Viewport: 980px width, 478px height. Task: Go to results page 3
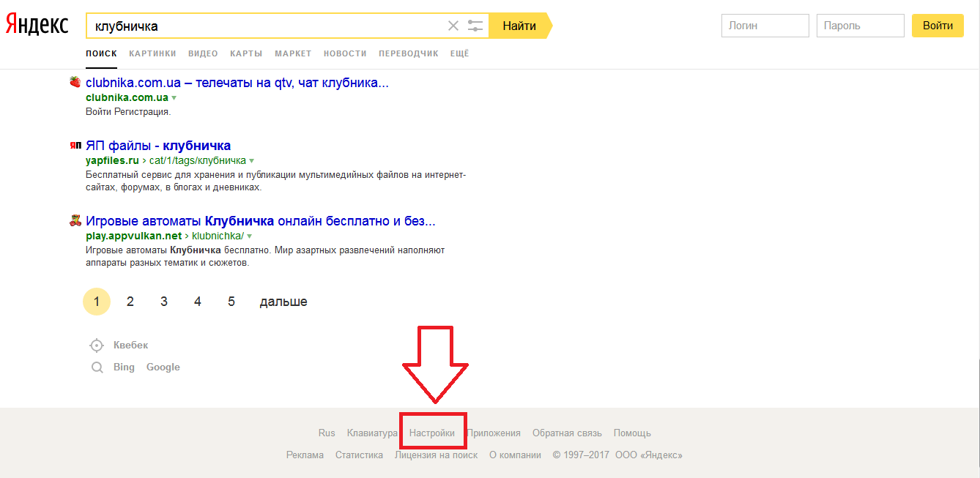tap(164, 302)
